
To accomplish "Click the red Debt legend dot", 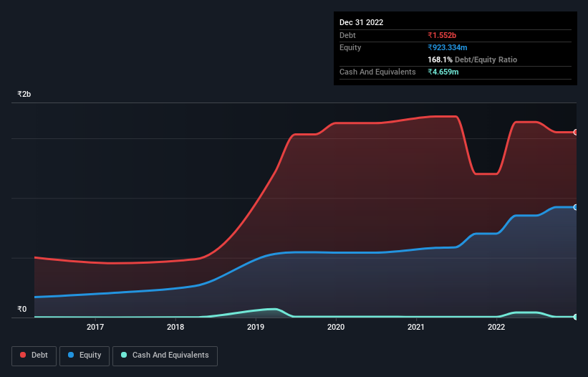I will (x=23, y=355).
